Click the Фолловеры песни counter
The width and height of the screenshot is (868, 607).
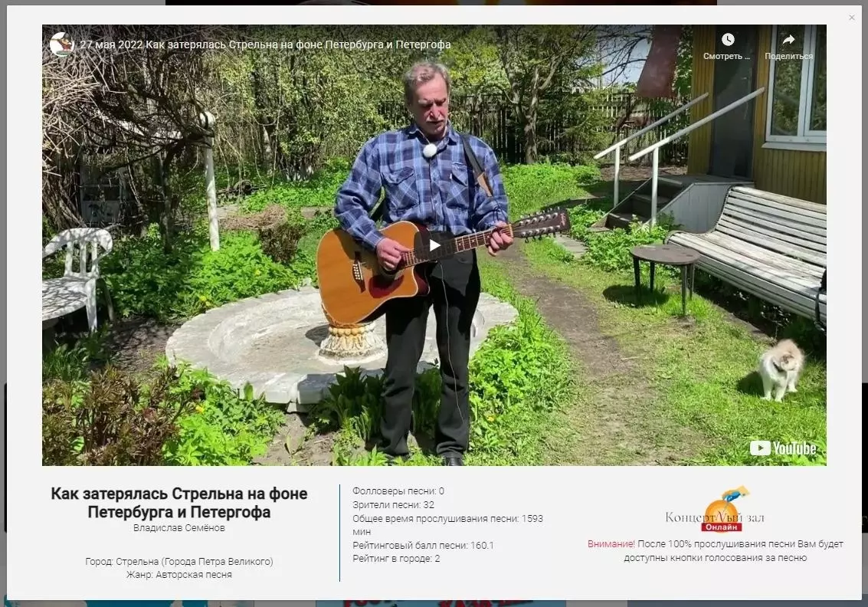[x=398, y=491]
